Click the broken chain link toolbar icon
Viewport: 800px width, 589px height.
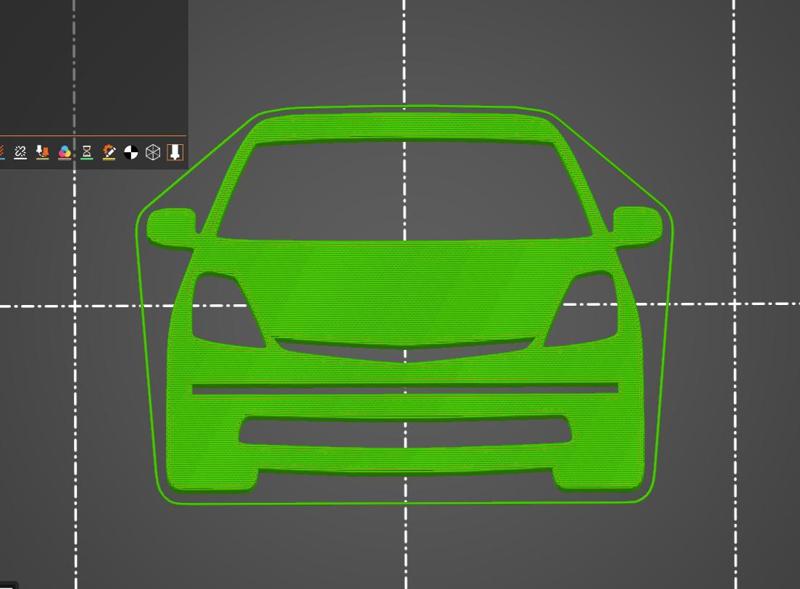(x=20, y=152)
